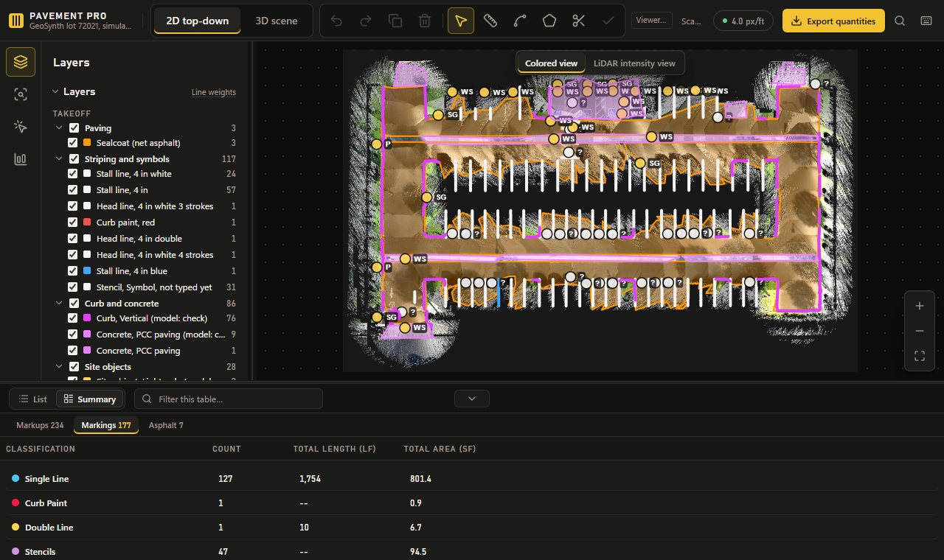Open keyboard shortcuts icon
The height and width of the screenshot is (560, 944).
pyautogui.click(x=926, y=21)
